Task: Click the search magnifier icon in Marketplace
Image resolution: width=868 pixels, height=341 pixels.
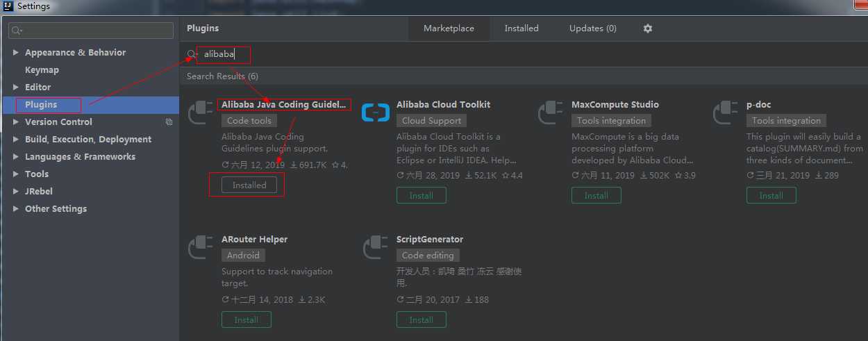Action: [x=192, y=54]
